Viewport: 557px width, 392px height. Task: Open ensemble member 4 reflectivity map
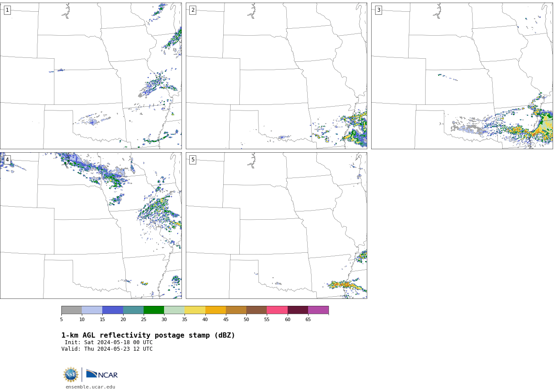tap(91, 225)
